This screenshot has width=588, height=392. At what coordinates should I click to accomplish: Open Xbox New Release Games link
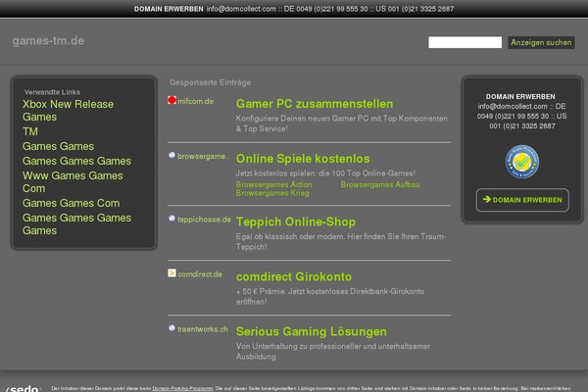[68, 111]
